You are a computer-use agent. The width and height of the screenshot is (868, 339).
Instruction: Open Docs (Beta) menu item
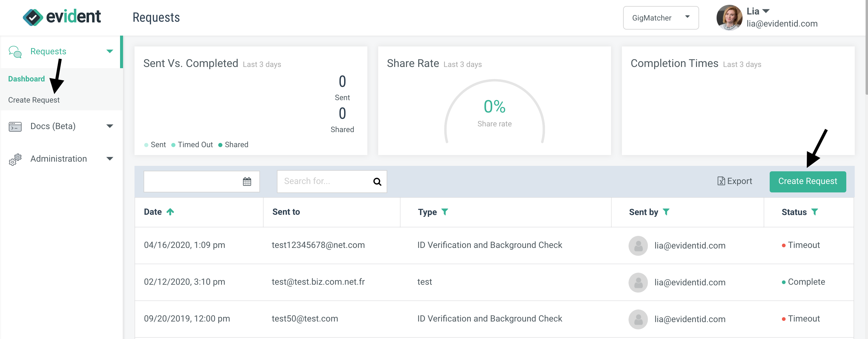61,126
